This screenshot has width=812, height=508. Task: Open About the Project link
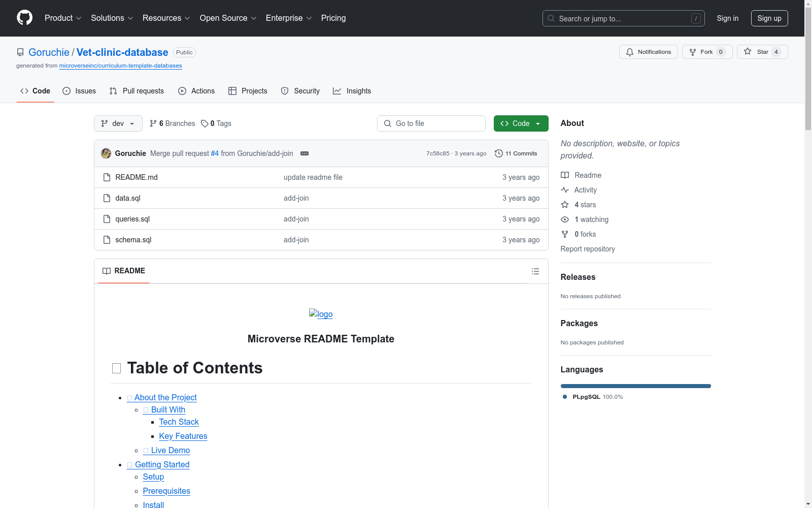pyautogui.click(x=162, y=397)
